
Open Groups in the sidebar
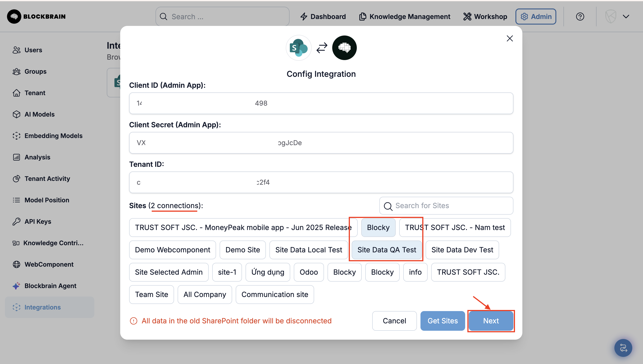pyautogui.click(x=50, y=71)
